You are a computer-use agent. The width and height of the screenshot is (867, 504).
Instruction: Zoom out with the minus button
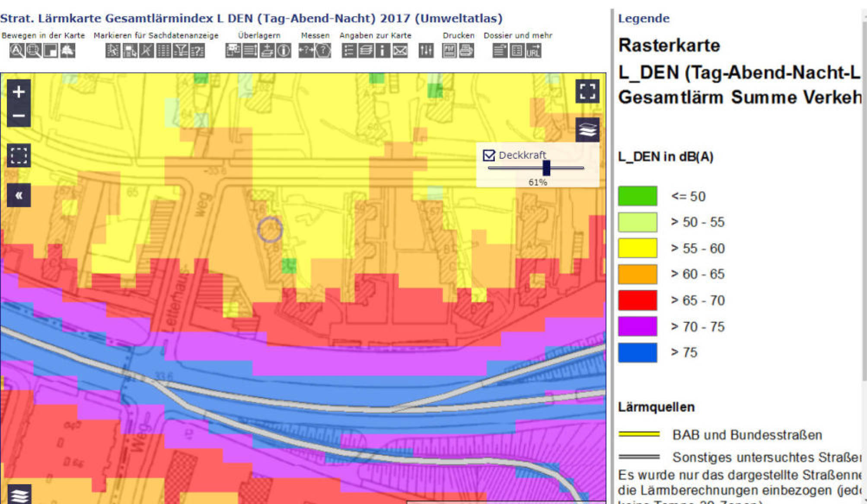[x=19, y=116]
